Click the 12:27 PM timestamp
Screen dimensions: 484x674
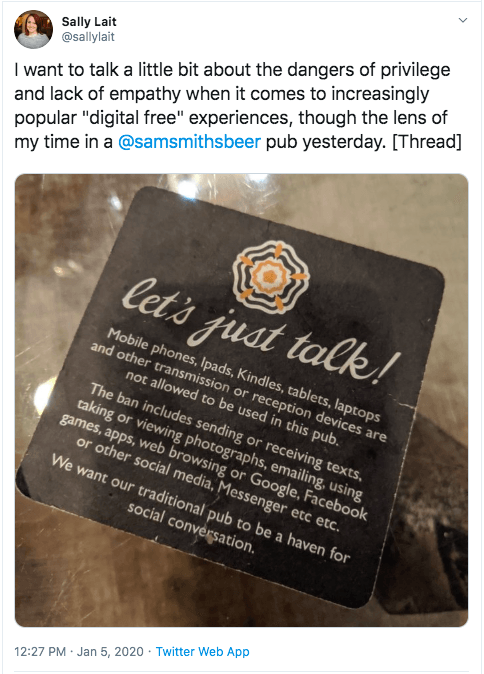coord(40,652)
